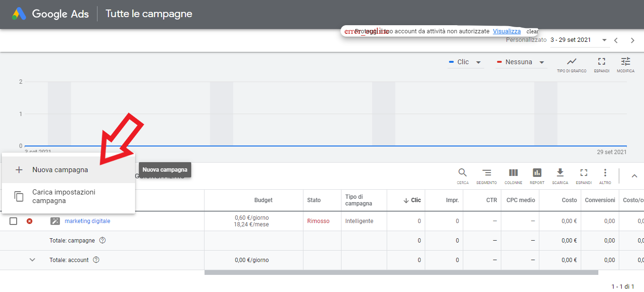Viewport: 644px width, 292px height.
Task: Open the Modifica chart settings icon
Action: [625, 62]
